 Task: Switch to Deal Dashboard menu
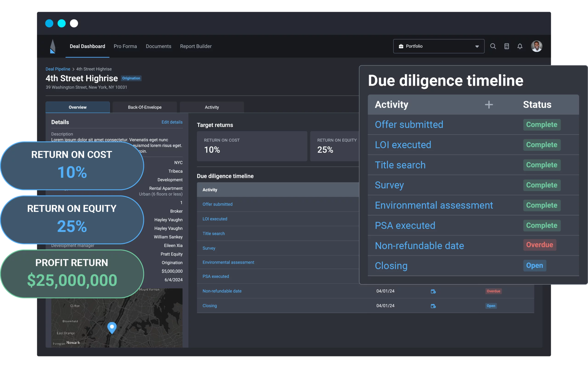tap(87, 46)
